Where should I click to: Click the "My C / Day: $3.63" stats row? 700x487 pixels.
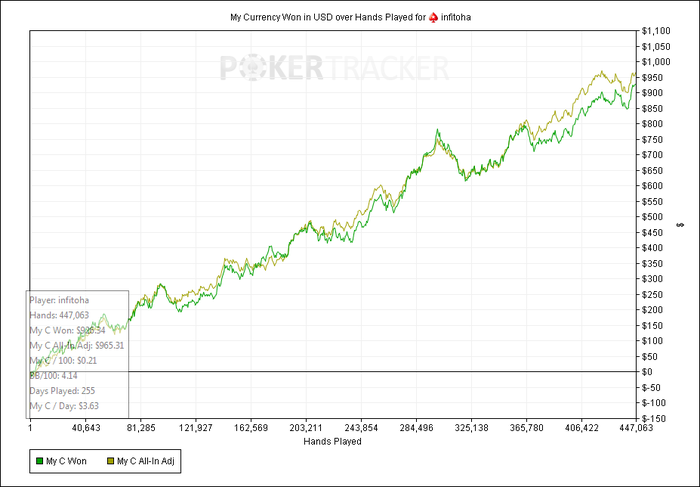[64, 406]
